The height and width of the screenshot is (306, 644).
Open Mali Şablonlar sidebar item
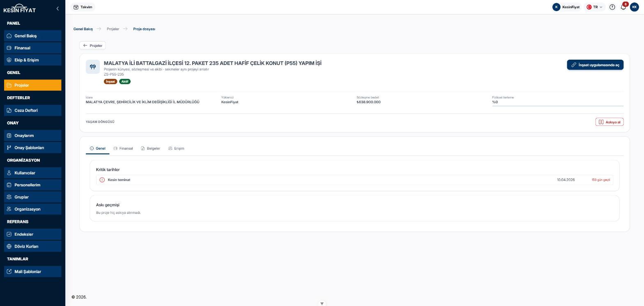(x=33, y=271)
